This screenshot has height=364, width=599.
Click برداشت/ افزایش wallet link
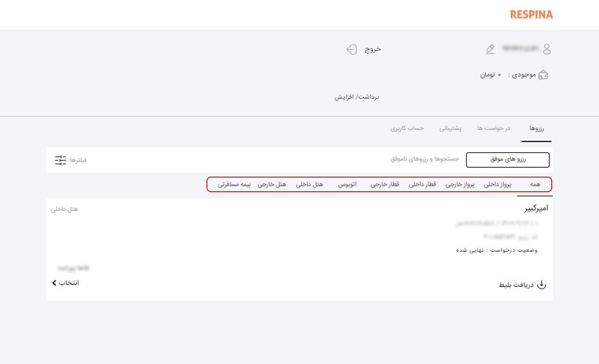coord(357,97)
